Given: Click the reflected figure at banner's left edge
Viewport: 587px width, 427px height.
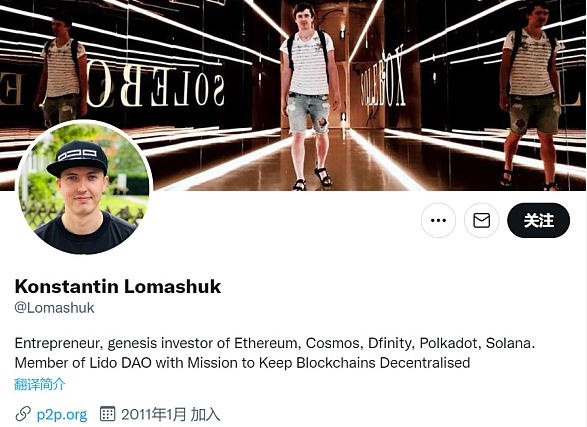Looking at the screenshot, I should 61,69.
